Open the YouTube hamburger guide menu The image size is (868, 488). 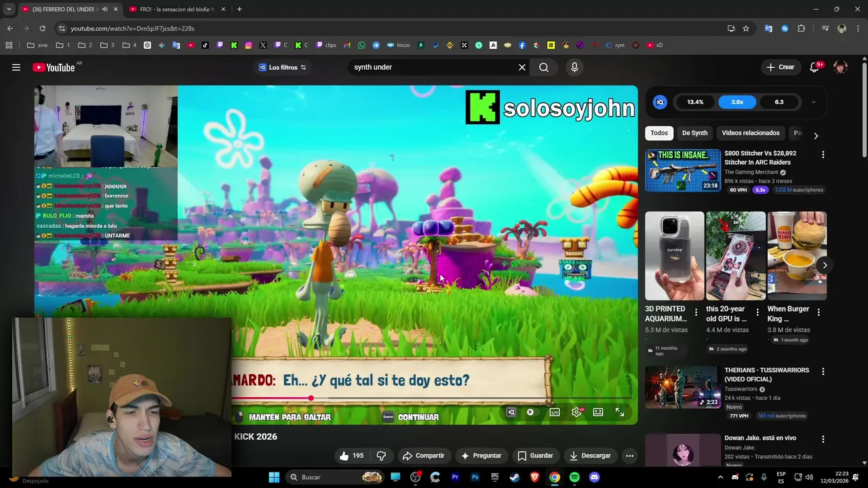click(16, 67)
